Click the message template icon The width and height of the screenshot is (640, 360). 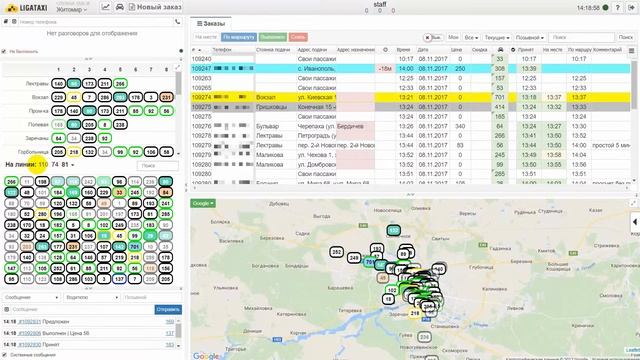click(x=6, y=309)
